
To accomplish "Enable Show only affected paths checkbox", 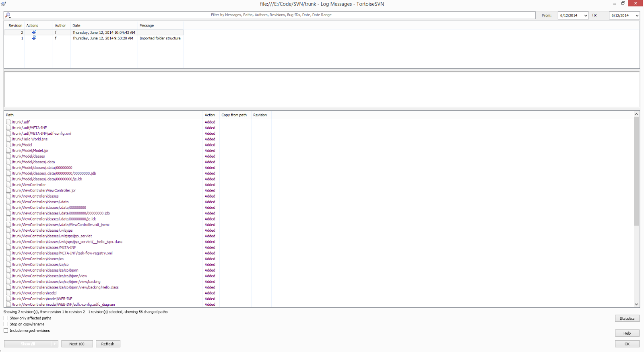I will pos(6,318).
